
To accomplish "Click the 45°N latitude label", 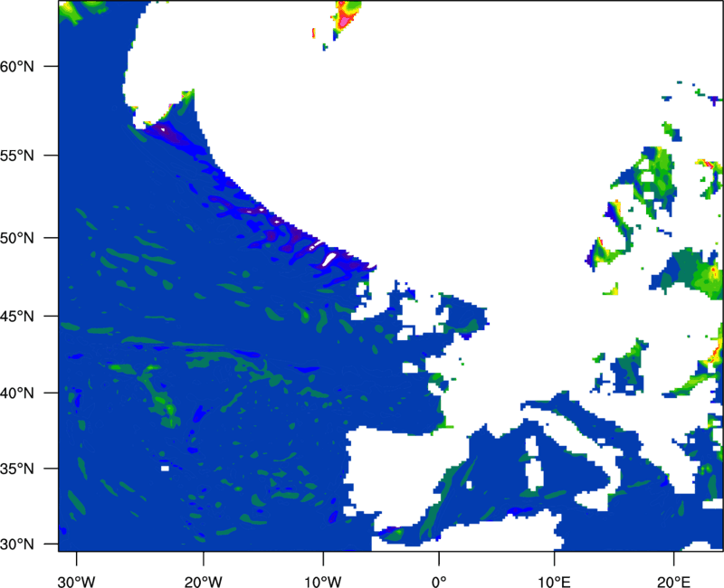I will (x=17, y=316).
